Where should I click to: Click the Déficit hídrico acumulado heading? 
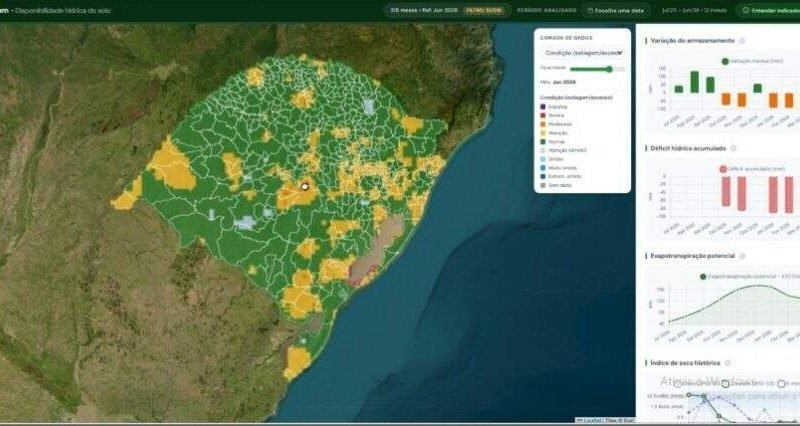click(688, 148)
